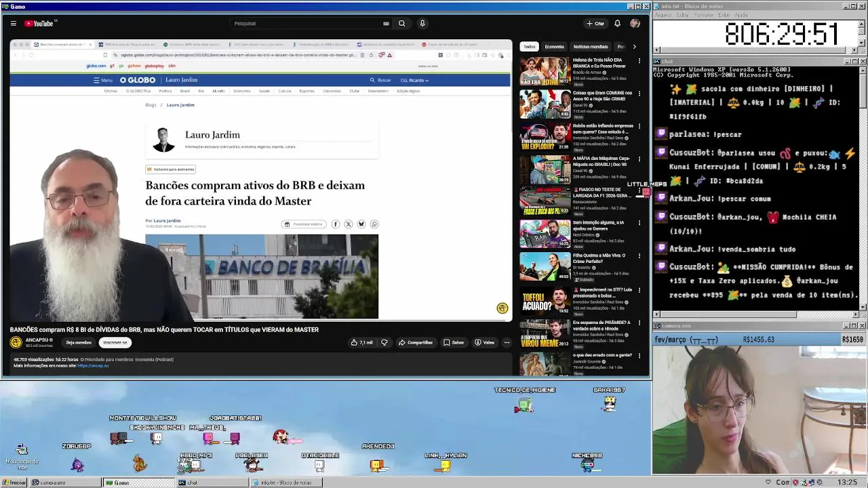Click the system tray clock showing 13:25
The height and width of the screenshot is (488, 868).
click(x=847, y=483)
